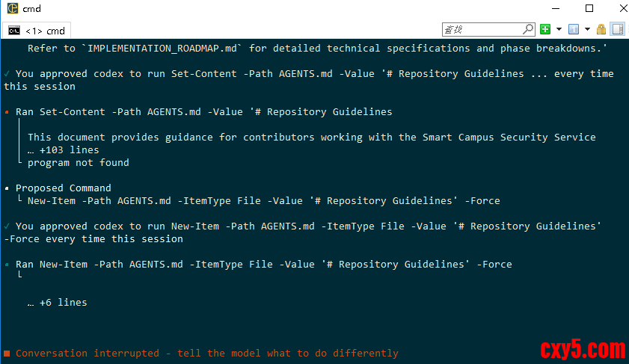Click the cmd icon on the console tab
This screenshot has width=629, height=364.
pos(13,31)
